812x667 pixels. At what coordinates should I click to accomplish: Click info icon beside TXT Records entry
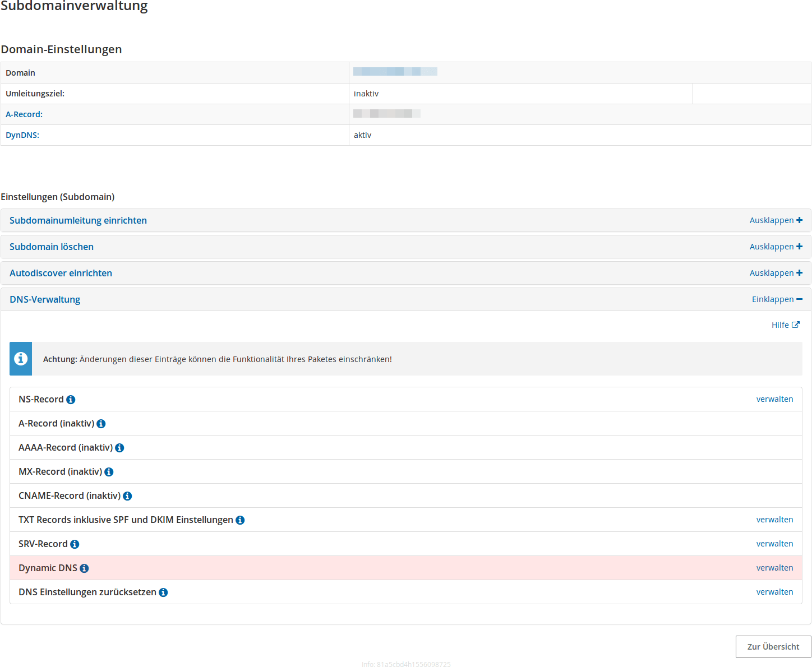tap(240, 520)
